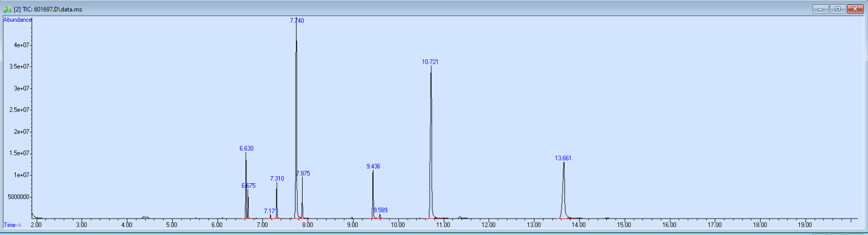The width and height of the screenshot is (868, 235).
Task: Click the 1e+07 abundance tick label
Action: 21,176
